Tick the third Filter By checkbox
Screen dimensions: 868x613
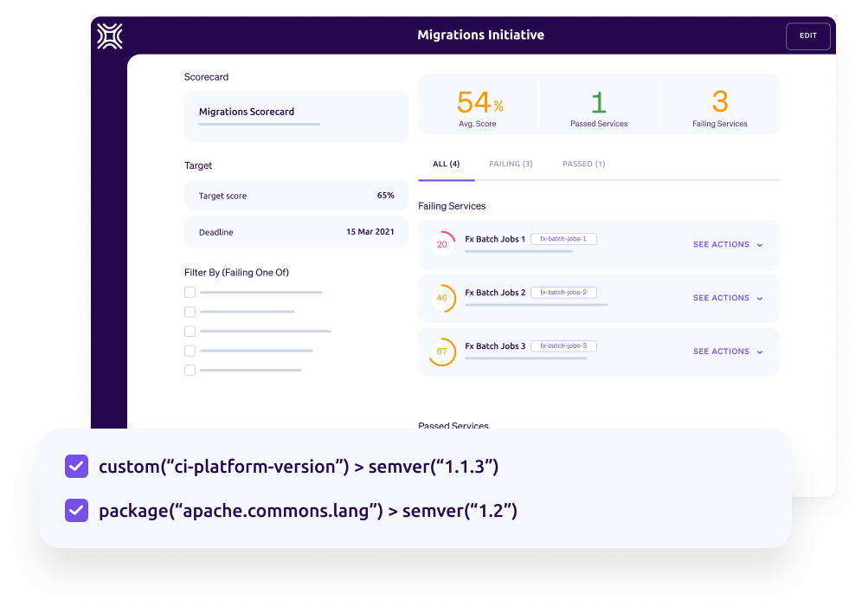pyautogui.click(x=190, y=331)
